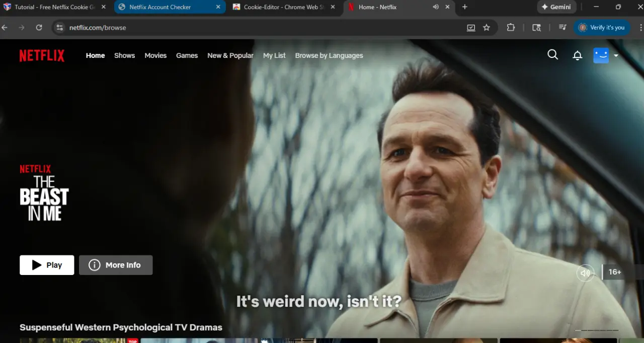Play The Beast in Me
Image resolution: width=644 pixels, height=343 pixels.
pos(47,265)
